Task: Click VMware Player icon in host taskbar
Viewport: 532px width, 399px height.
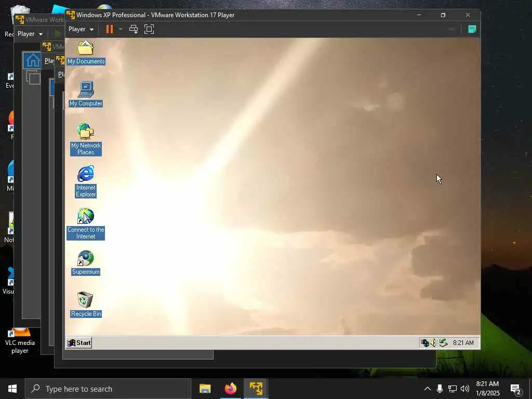Action: 256,389
